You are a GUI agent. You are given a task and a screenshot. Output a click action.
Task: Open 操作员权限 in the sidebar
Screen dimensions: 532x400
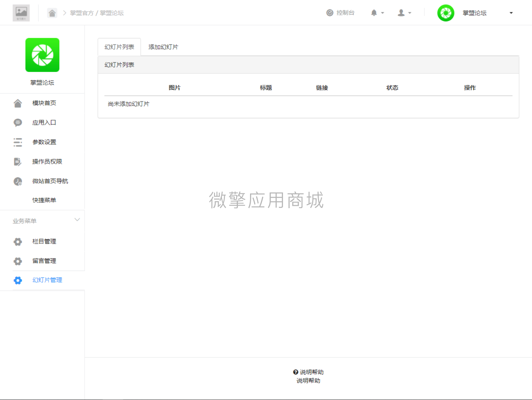click(x=47, y=162)
